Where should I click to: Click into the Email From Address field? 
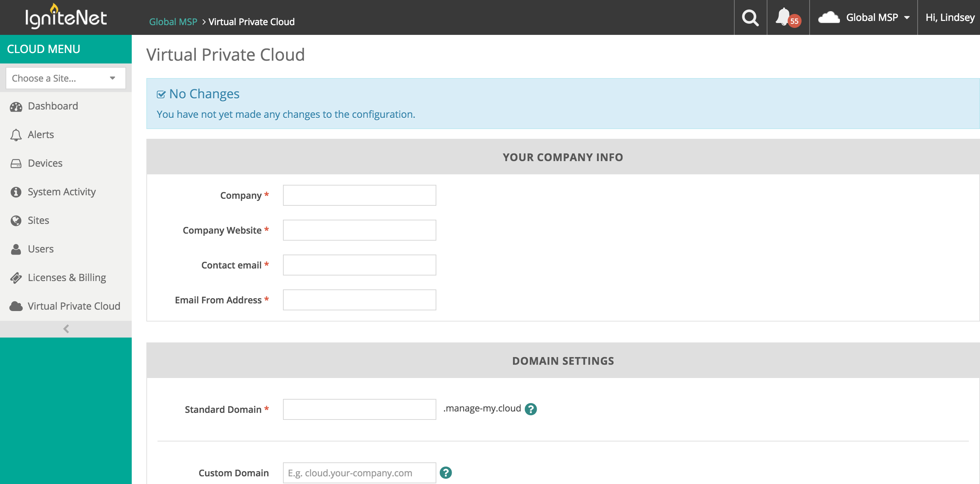[x=360, y=300]
